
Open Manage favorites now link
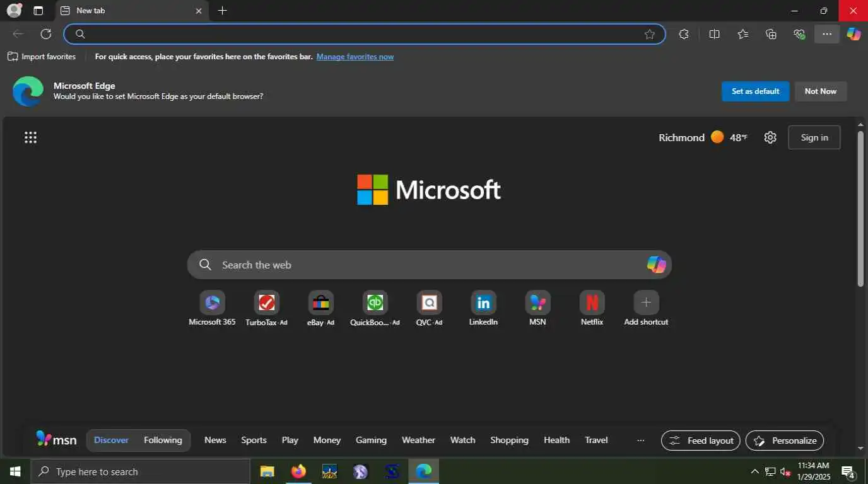[x=355, y=57]
